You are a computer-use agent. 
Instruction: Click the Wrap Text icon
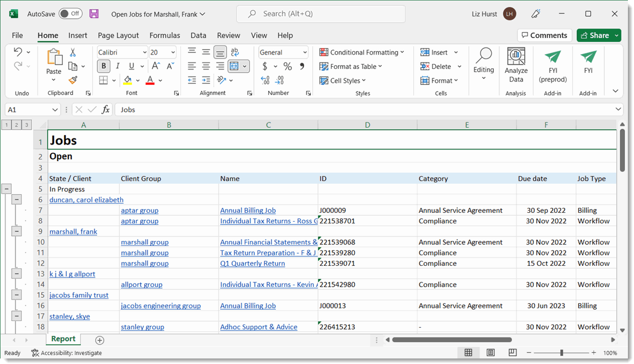click(235, 52)
